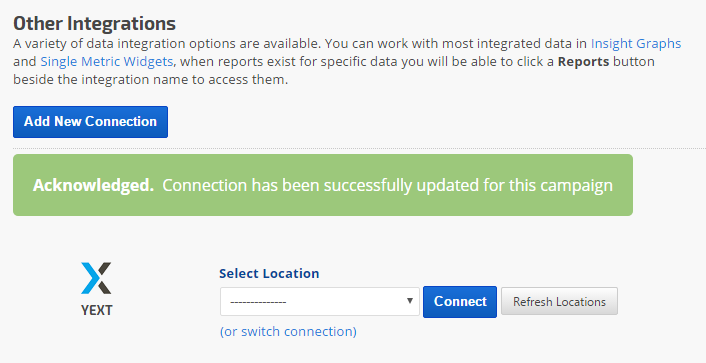Click the Yext X logo icon
This screenshot has height=363, width=706.
(96, 278)
